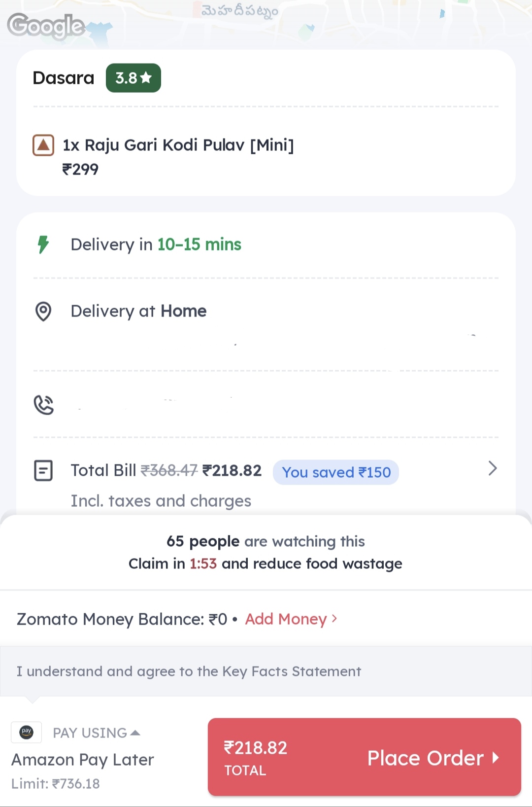
Task: Tap the Zomato Money Balance text
Action: tap(122, 619)
